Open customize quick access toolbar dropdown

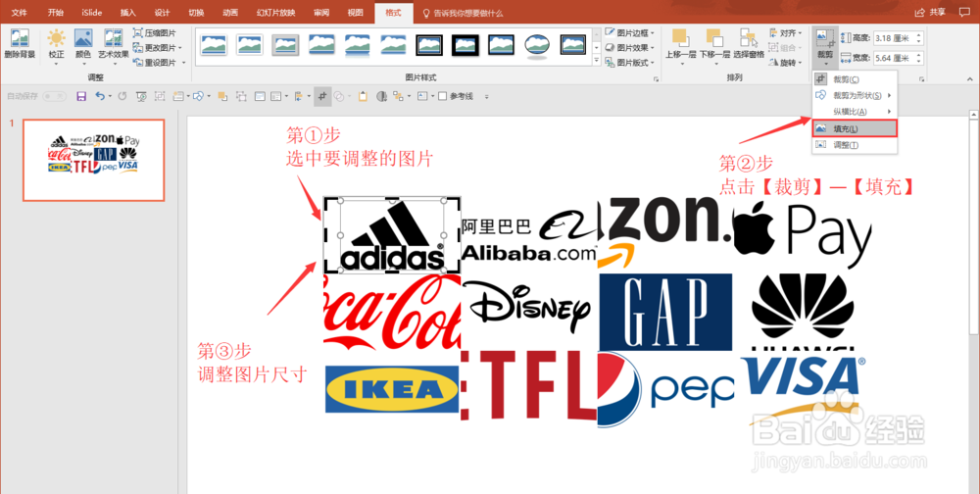pos(486,97)
